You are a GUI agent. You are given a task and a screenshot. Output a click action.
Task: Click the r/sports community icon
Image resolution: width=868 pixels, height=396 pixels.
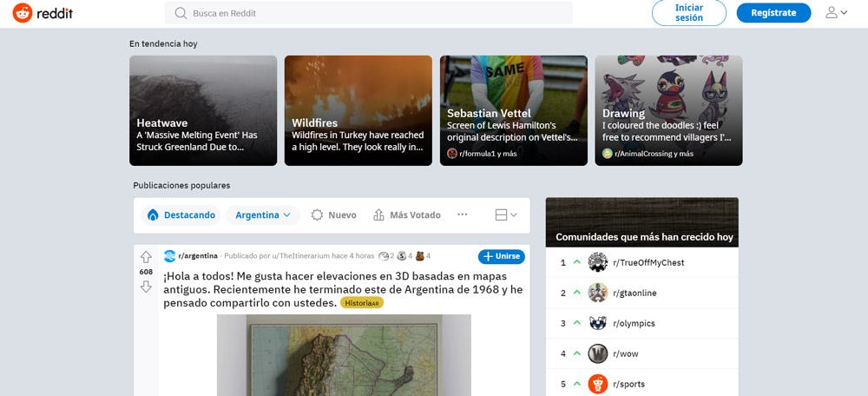[x=597, y=384]
